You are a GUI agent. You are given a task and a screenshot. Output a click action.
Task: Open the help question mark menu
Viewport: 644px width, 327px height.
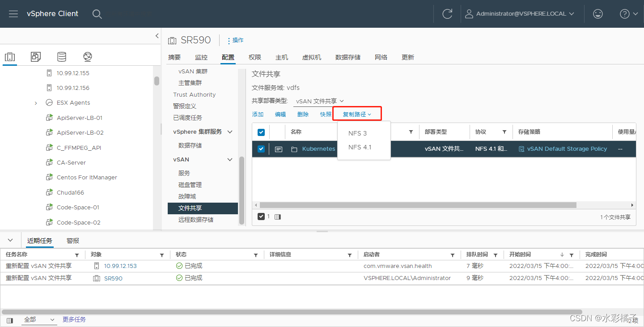click(629, 14)
